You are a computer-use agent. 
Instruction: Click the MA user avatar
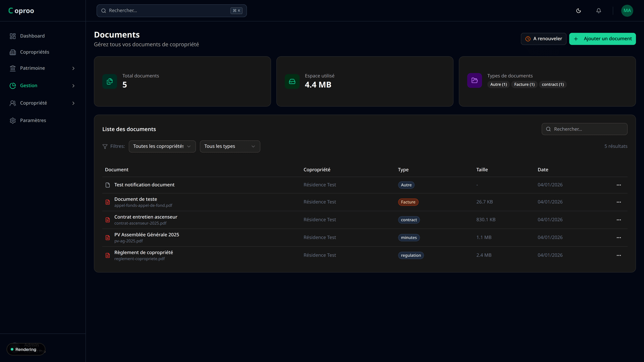627,11
